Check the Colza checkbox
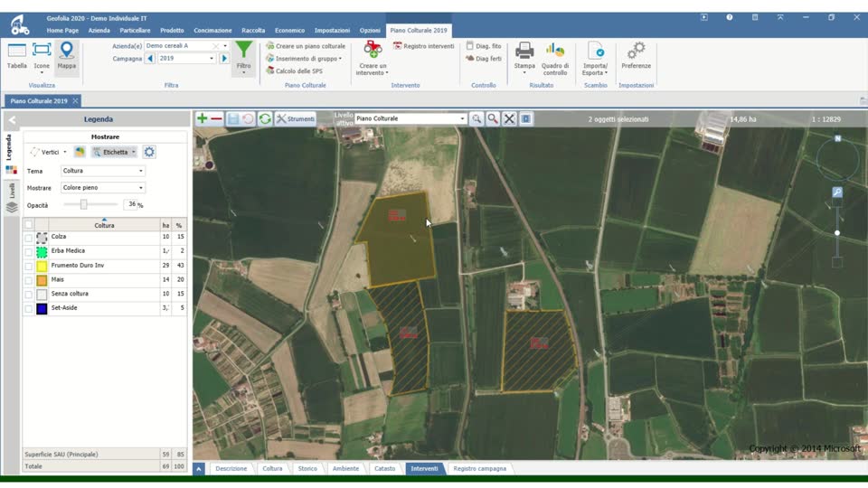Image resolution: width=868 pixels, height=488 pixels. tap(28, 238)
